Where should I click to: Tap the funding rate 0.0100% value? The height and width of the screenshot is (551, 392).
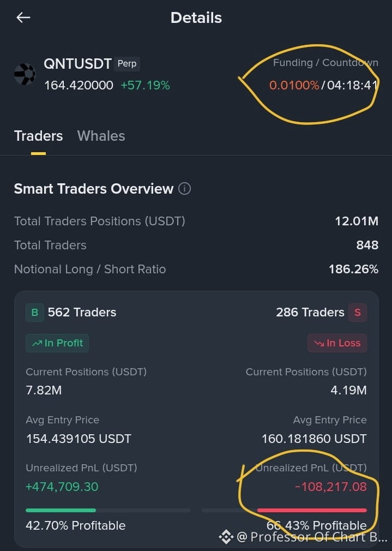(294, 85)
